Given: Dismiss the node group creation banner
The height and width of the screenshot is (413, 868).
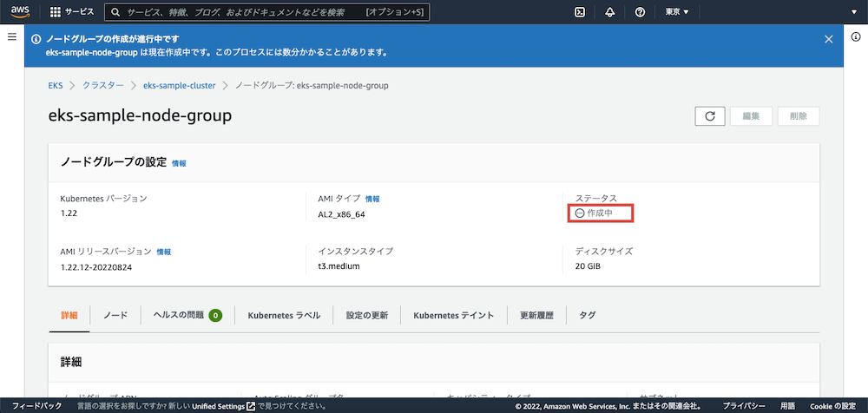Looking at the screenshot, I should pos(828,39).
